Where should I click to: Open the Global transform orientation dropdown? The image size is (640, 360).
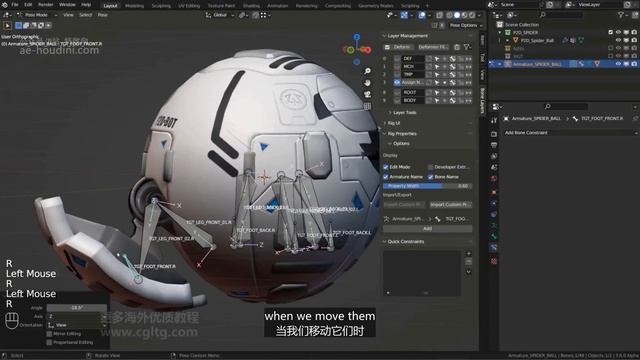(220, 15)
